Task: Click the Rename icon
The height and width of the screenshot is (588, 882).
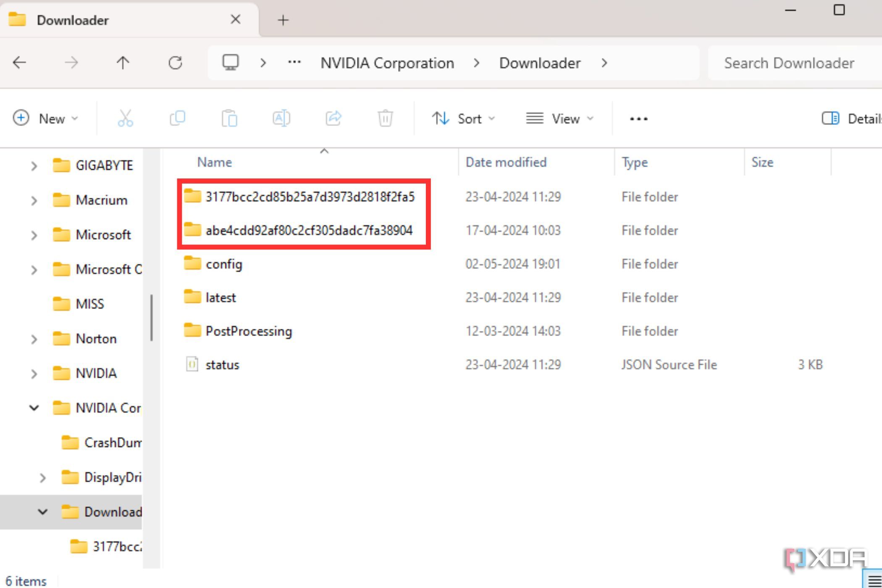Action: click(x=281, y=118)
